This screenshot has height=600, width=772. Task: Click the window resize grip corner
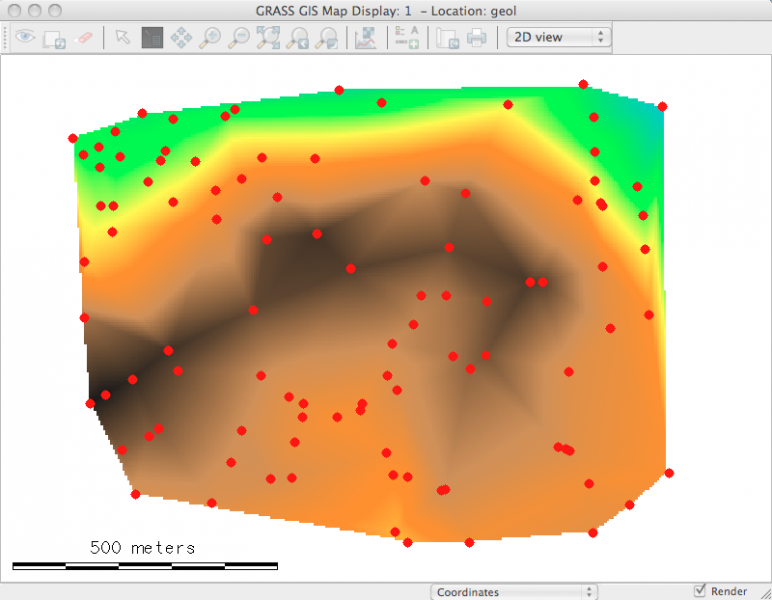point(763,592)
